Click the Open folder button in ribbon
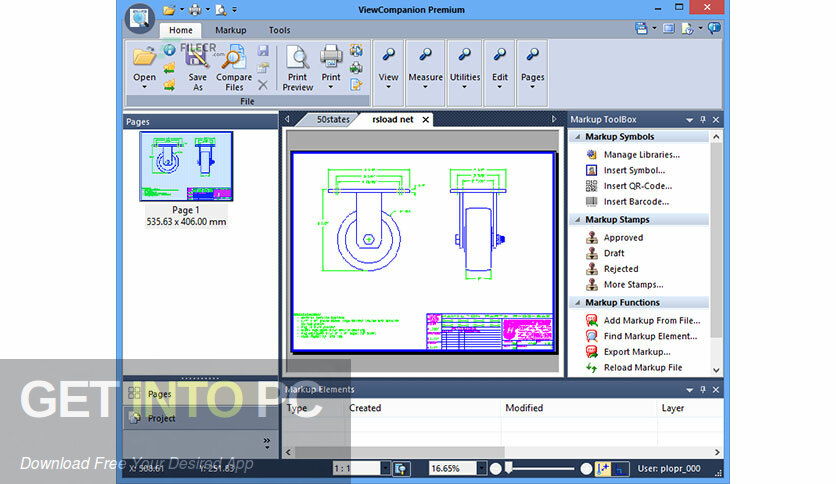836x484 pixels. pos(144,57)
